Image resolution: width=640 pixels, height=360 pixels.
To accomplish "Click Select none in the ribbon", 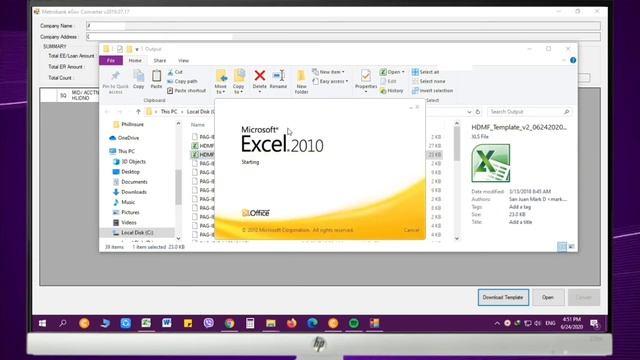I will 429,81.
